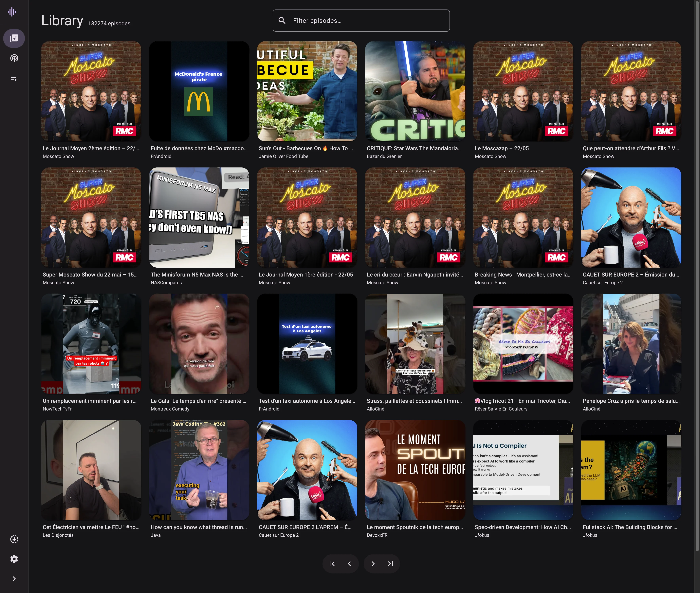
Task: Open the playlist queue sidebar icon
Action: click(x=14, y=78)
